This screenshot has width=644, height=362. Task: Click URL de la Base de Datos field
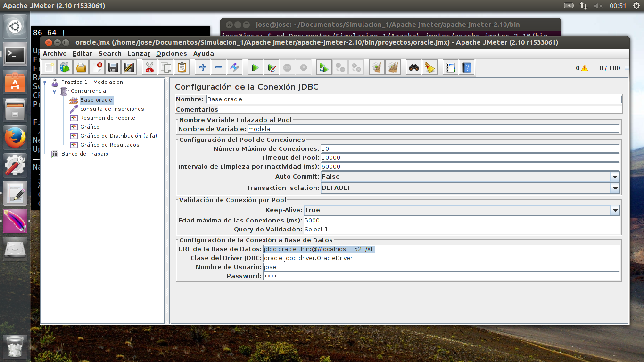point(441,249)
